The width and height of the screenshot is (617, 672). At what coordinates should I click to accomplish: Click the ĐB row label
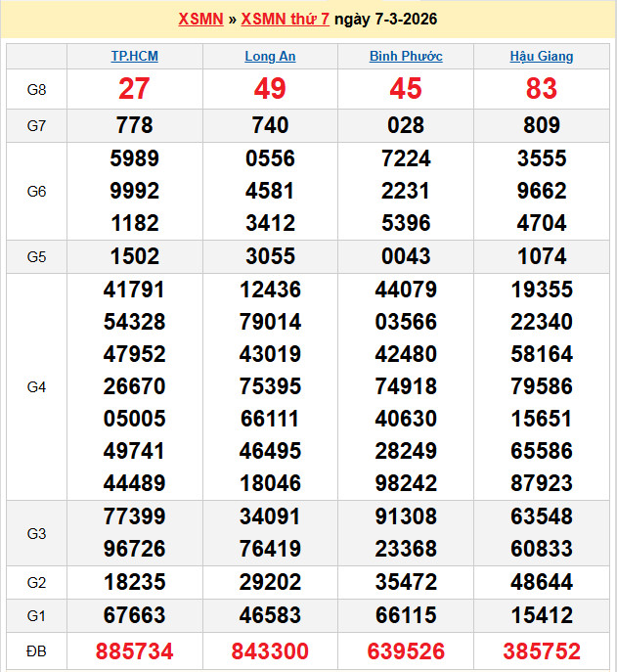pos(36,651)
